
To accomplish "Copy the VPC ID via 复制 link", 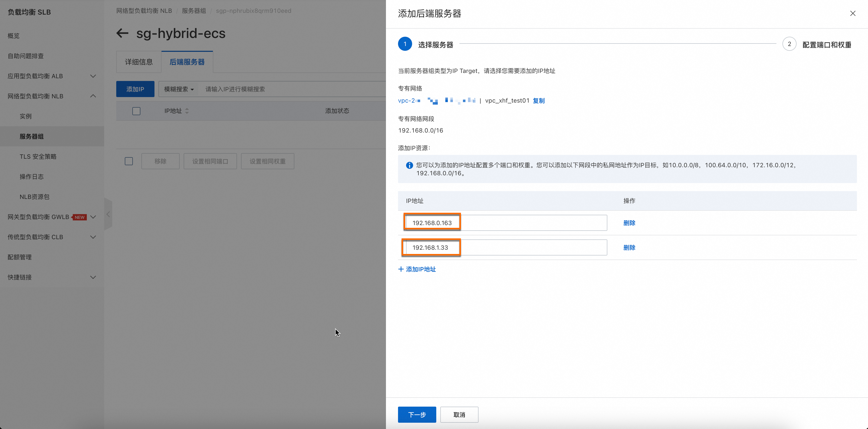I will 538,101.
